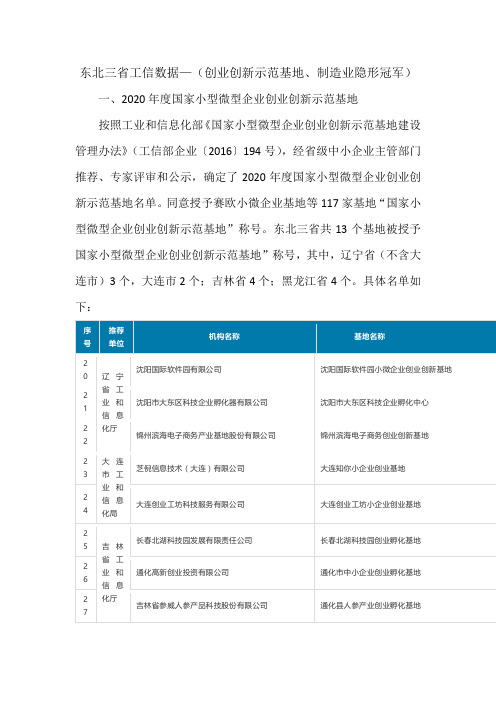Select the cell '大连创业工坊科技服务有限公司'
Screen dimensions: 496x702
coord(190,505)
